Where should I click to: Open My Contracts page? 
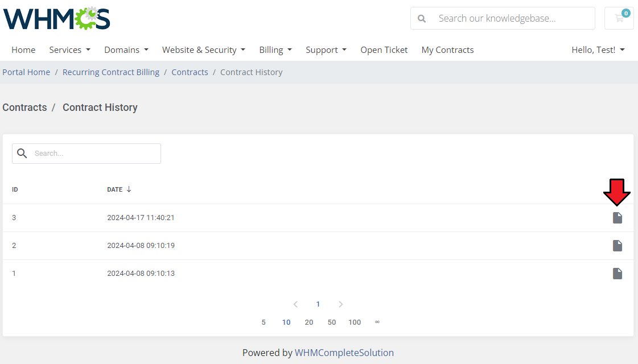coord(447,50)
